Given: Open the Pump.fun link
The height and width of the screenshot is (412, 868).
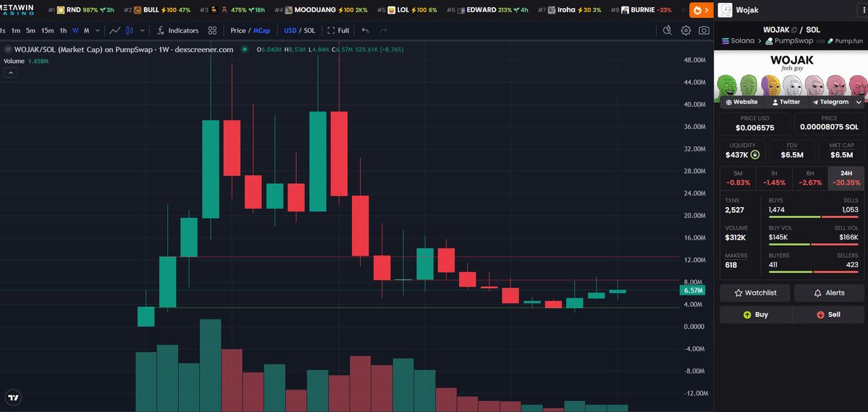Looking at the screenshot, I should click(846, 41).
